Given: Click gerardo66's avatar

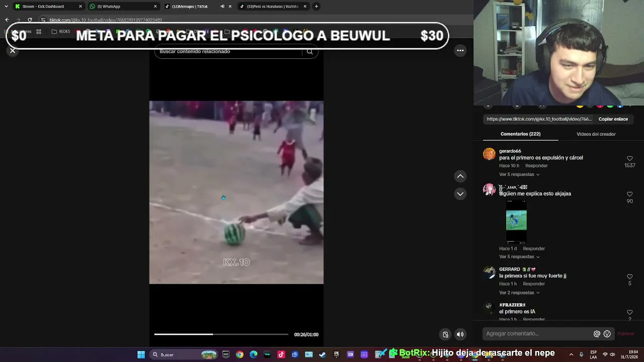Looking at the screenshot, I should pos(489,154).
